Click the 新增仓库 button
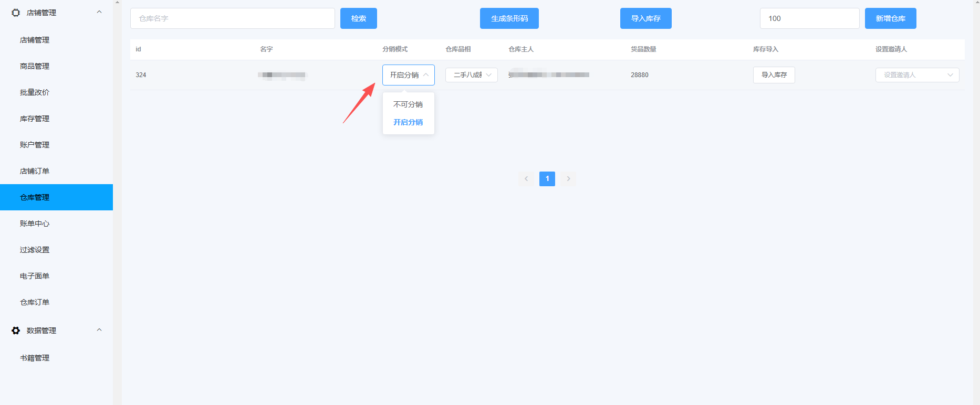 tap(891, 18)
